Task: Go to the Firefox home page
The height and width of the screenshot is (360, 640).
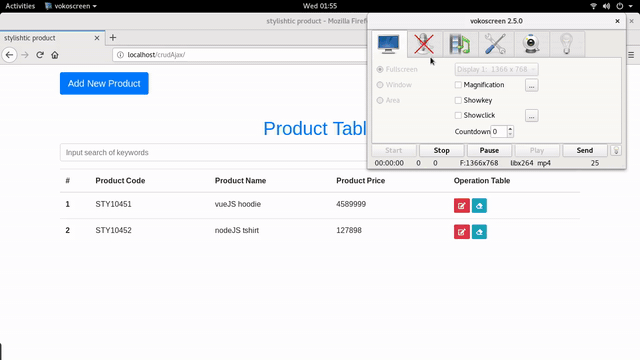Action: (x=55, y=55)
